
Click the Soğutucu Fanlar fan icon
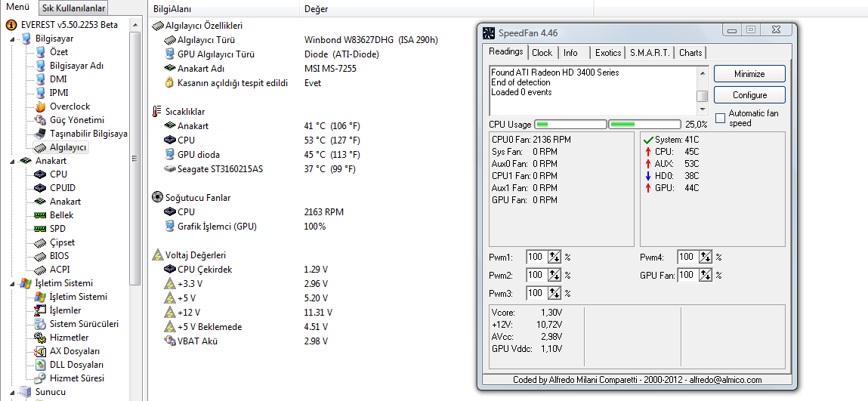tap(157, 197)
